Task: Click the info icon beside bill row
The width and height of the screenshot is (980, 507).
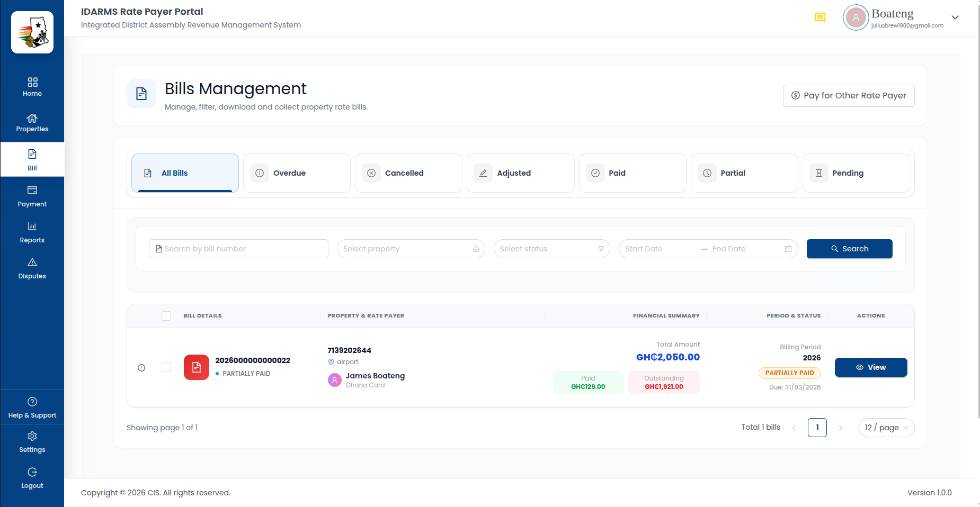Action: (x=141, y=368)
